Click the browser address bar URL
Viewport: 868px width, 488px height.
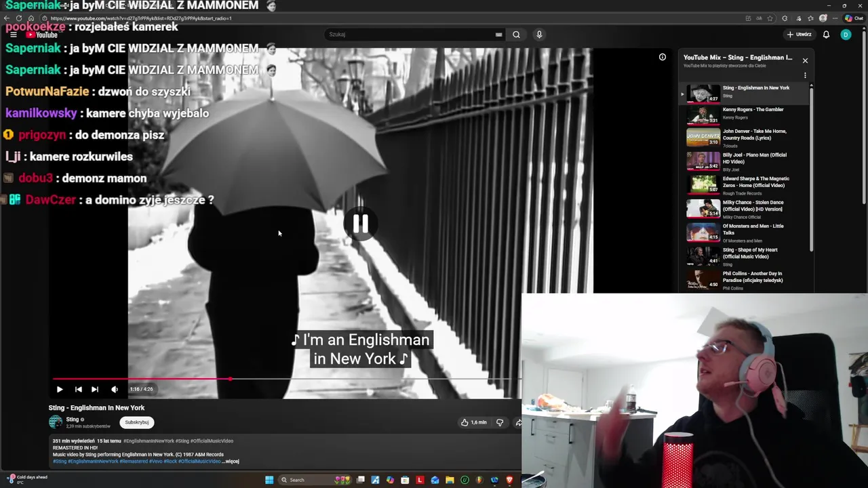coord(141,18)
